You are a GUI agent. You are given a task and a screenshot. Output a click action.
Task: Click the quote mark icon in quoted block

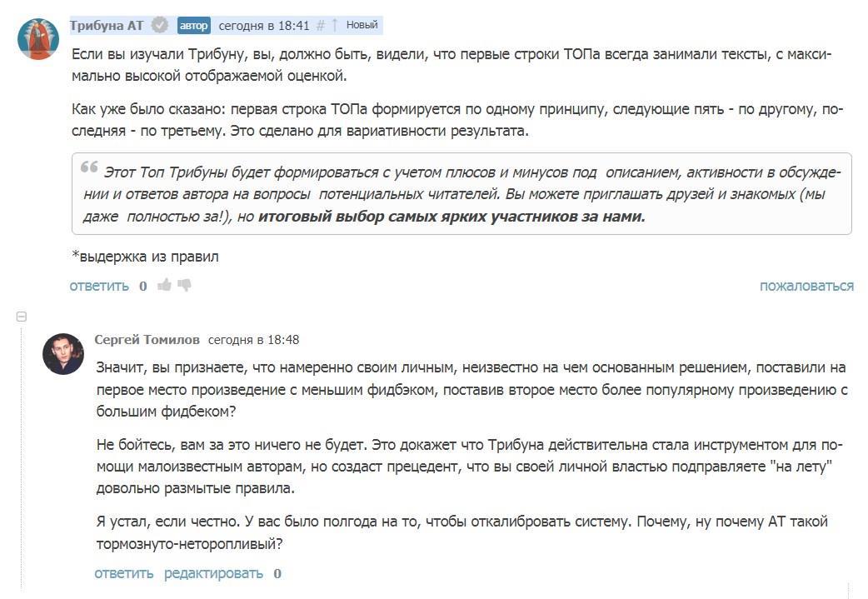coord(89,169)
